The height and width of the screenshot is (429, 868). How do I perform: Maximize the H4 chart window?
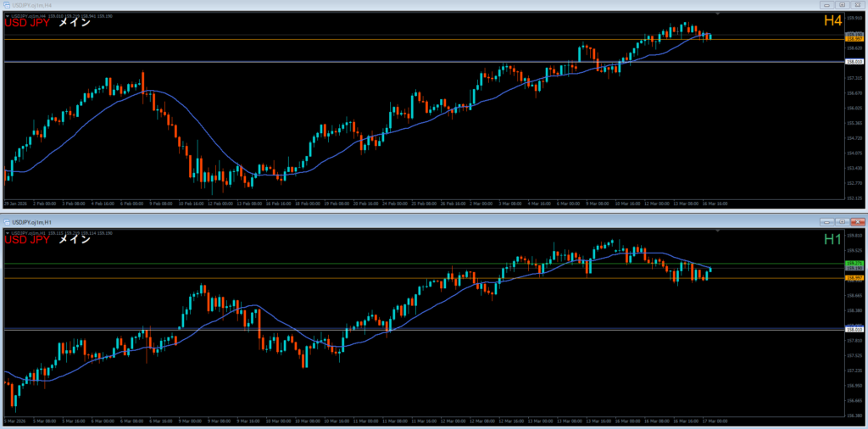coord(842,5)
